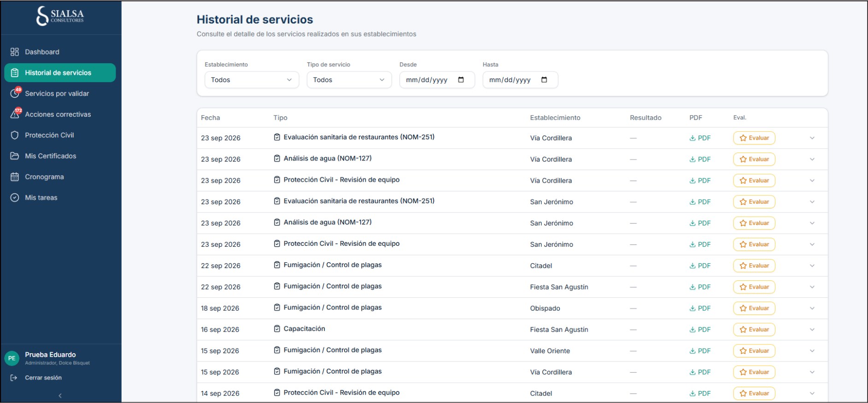Open Mis Certificados section
Image resolution: width=868 pixels, height=403 pixels.
tap(60, 156)
